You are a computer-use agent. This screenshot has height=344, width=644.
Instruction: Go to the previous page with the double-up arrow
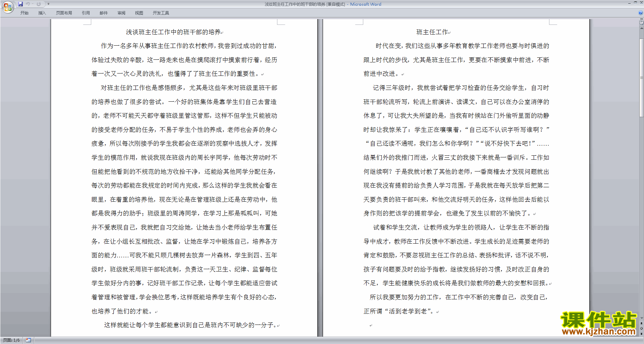click(x=641, y=323)
